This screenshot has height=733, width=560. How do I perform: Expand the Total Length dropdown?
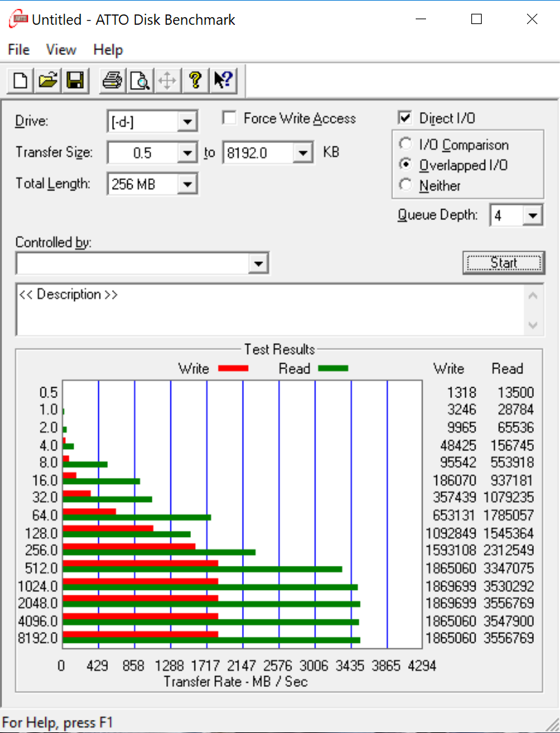coord(187,184)
